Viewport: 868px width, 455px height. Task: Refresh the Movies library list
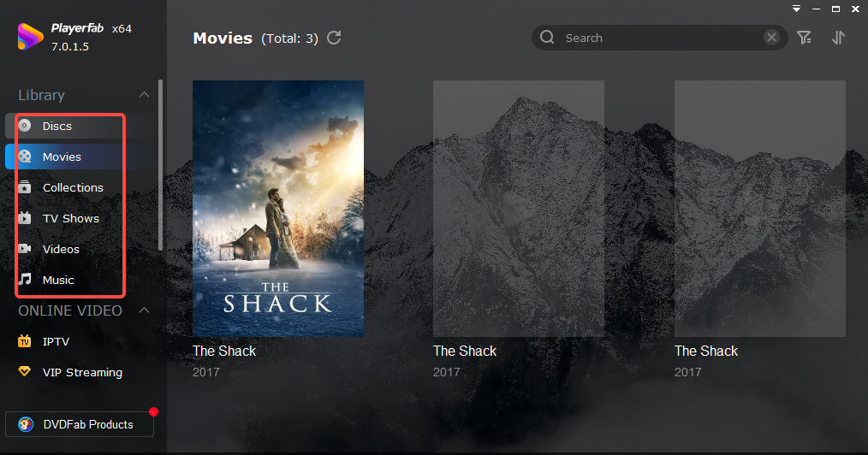tap(335, 38)
